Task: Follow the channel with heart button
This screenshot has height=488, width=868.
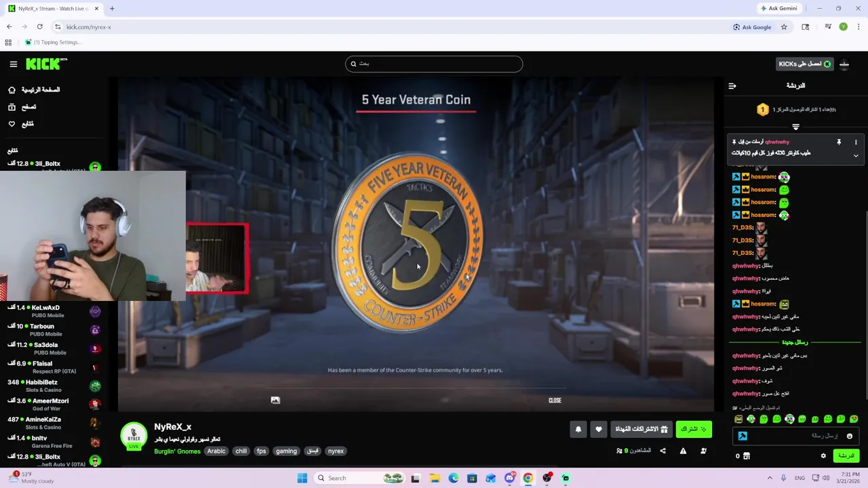Action: [598, 429]
